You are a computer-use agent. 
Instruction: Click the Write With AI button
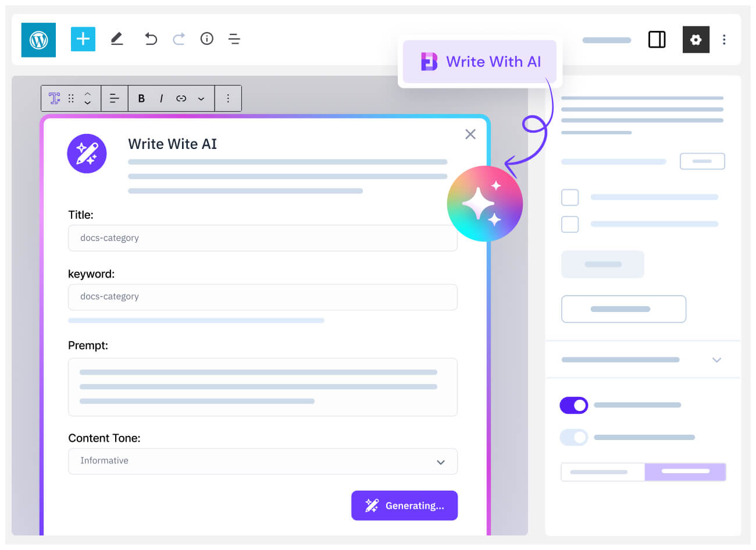(480, 61)
